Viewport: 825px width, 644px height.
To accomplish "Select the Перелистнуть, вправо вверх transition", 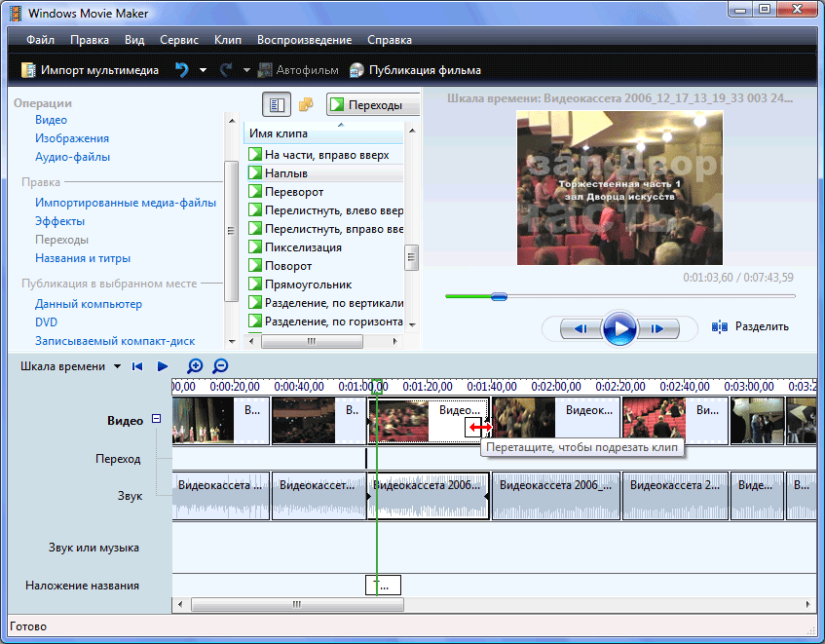I will coord(325,229).
